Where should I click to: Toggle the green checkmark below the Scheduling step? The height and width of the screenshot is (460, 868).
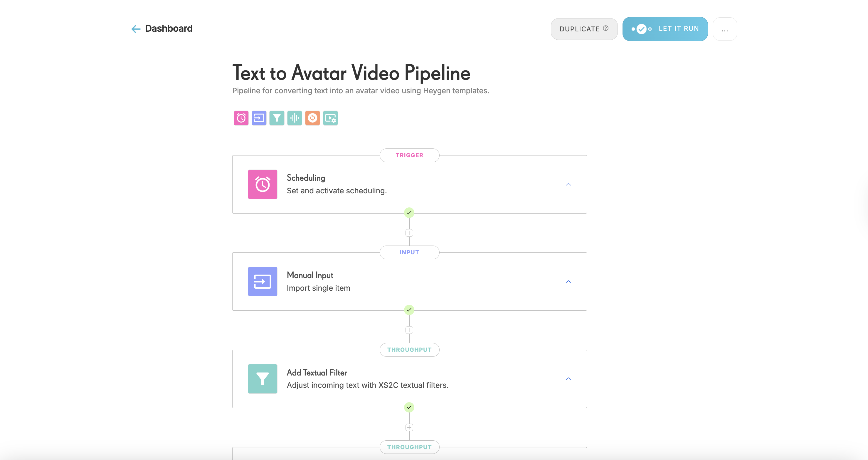[x=409, y=212]
